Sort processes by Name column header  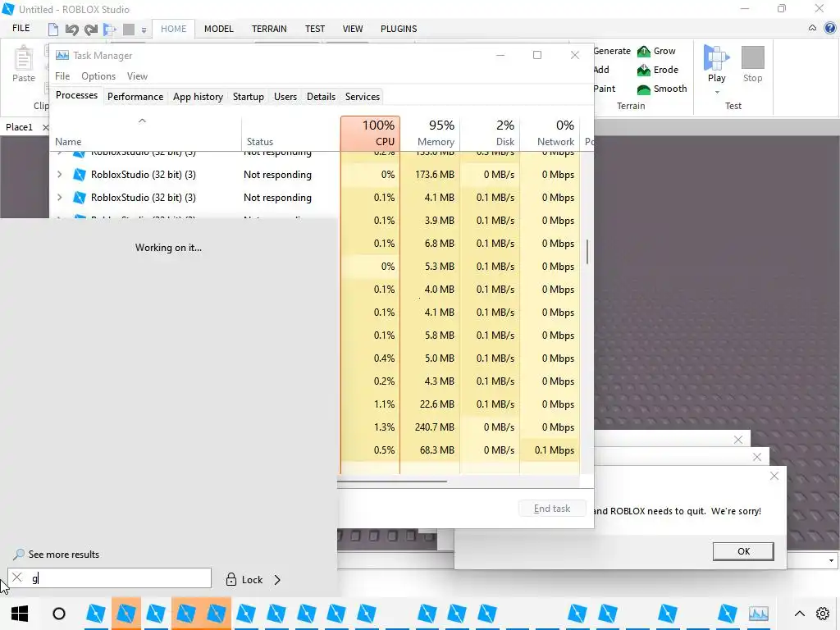coord(145,133)
